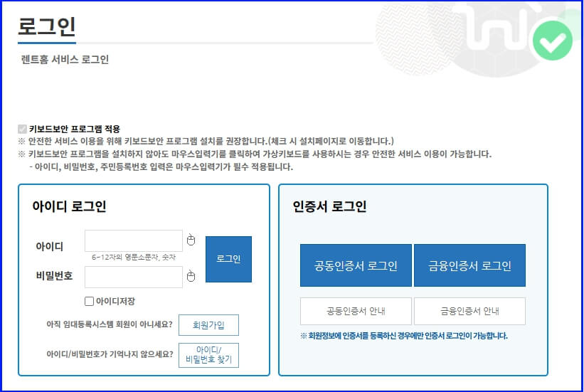The height and width of the screenshot is (392, 584).
Task: Select the 비밀번호 field label
Action: click(54, 276)
